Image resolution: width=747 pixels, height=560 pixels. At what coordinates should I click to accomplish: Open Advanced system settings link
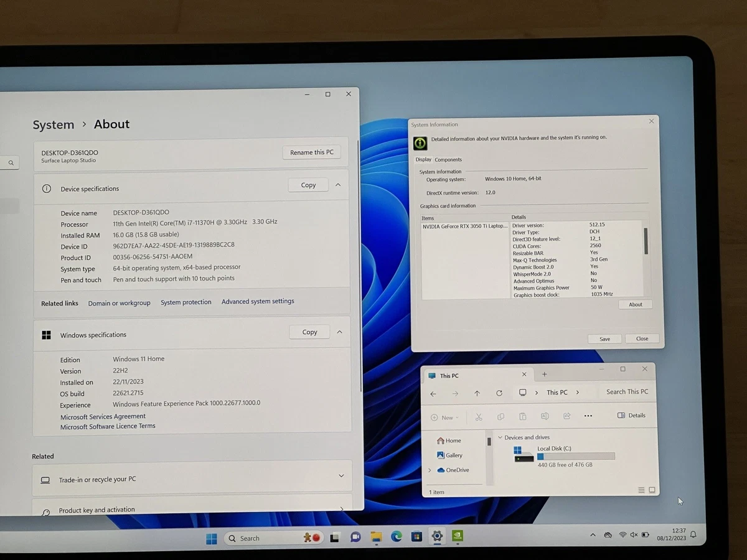tap(258, 301)
